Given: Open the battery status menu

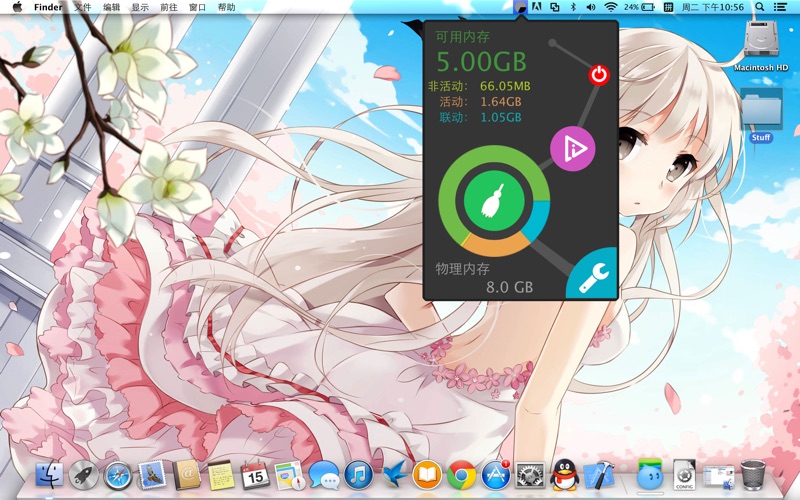Looking at the screenshot, I should (639, 7).
